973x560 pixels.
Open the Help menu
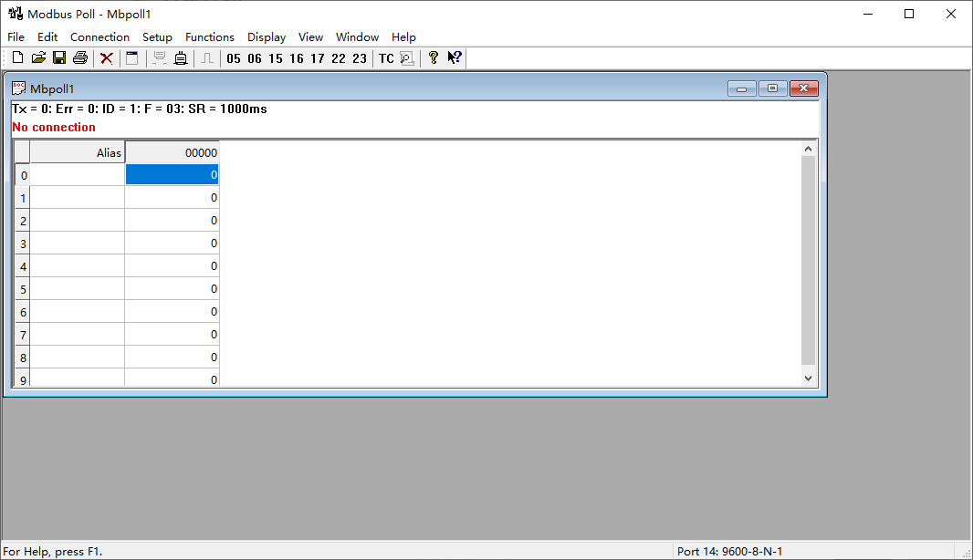[403, 37]
